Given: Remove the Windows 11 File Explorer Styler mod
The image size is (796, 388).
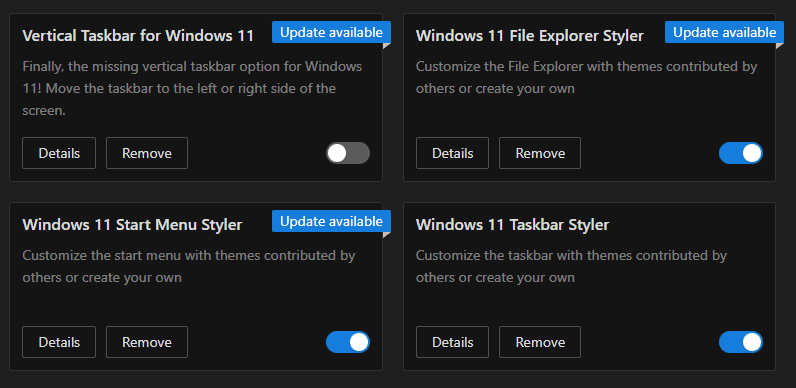Looking at the screenshot, I should pyautogui.click(x=540, y=153).
